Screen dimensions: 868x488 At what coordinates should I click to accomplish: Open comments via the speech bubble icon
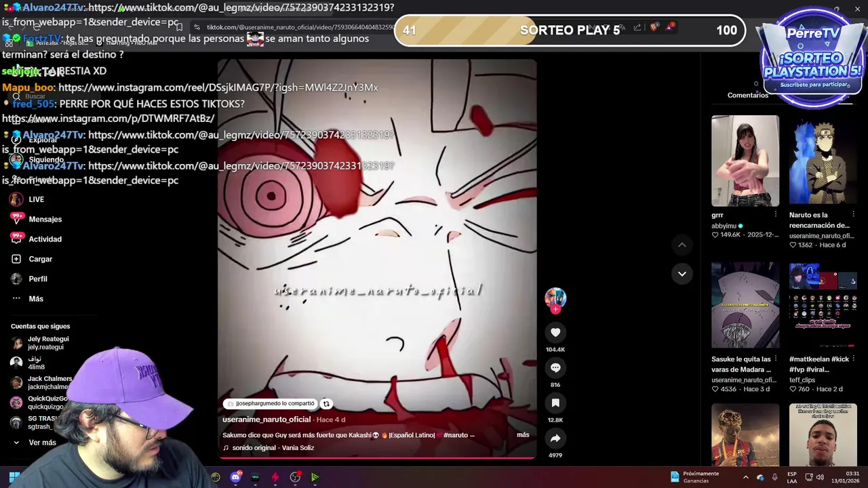[x=555, y=367]
